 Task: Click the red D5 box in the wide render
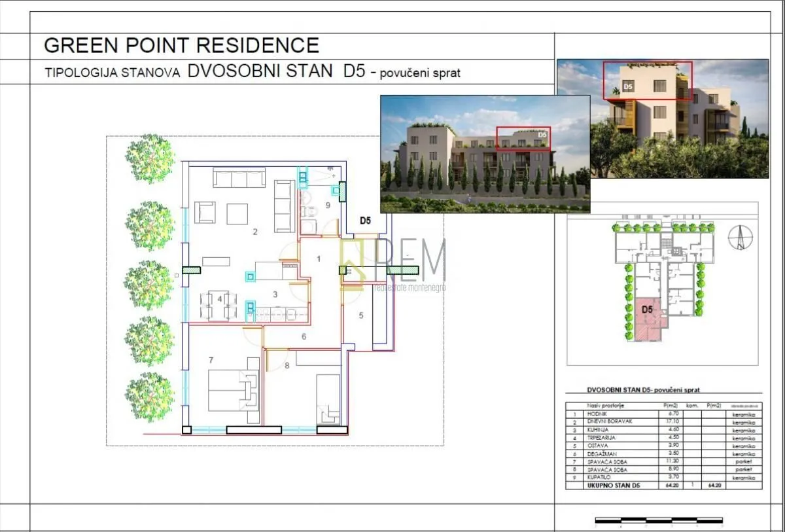523,139
